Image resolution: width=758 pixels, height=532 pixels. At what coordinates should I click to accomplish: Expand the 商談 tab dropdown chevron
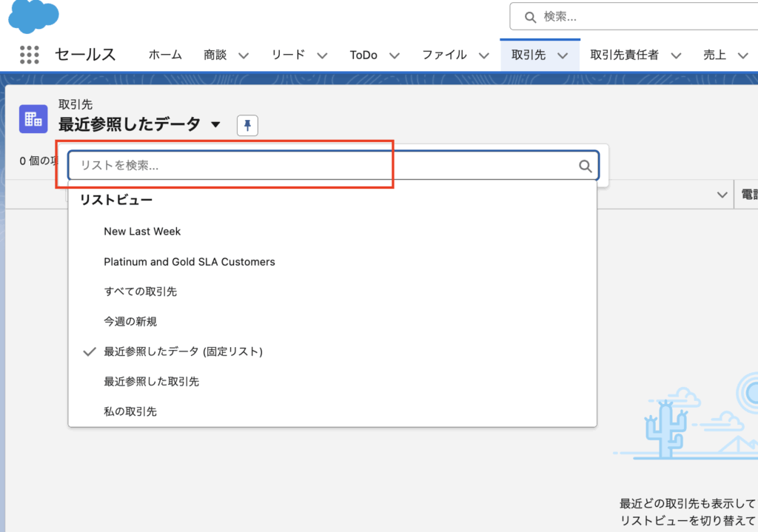(x=244, y=55)
